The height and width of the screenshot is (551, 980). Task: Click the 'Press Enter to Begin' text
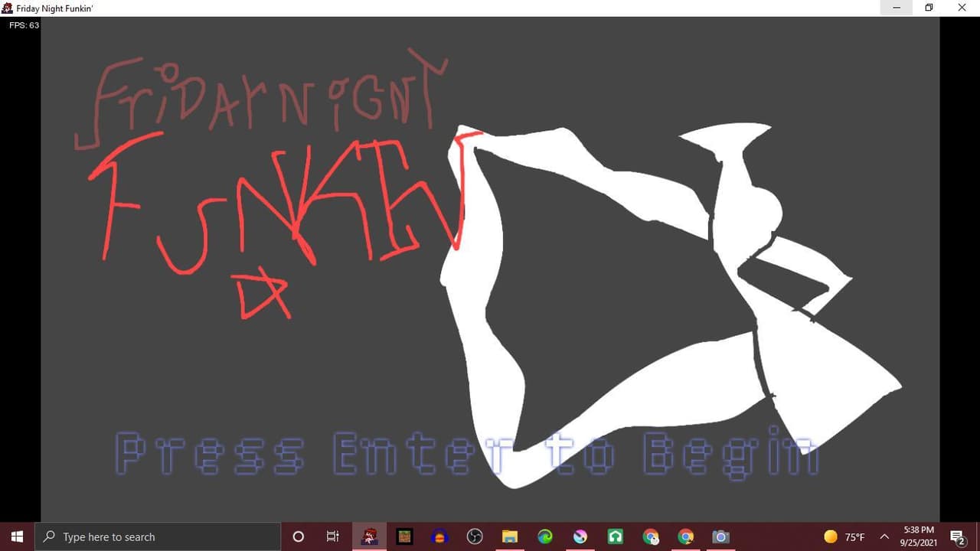pos(467,454)
